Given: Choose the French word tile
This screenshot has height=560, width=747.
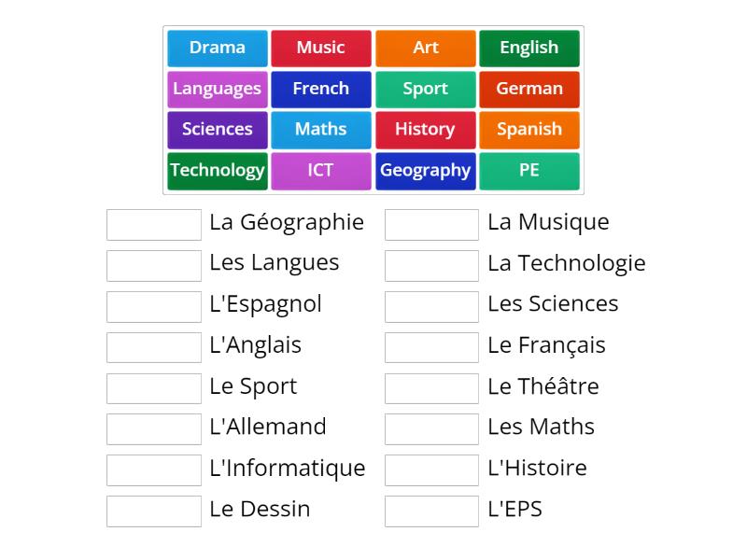Looking at the screenshot, I should tap(321, 89).
